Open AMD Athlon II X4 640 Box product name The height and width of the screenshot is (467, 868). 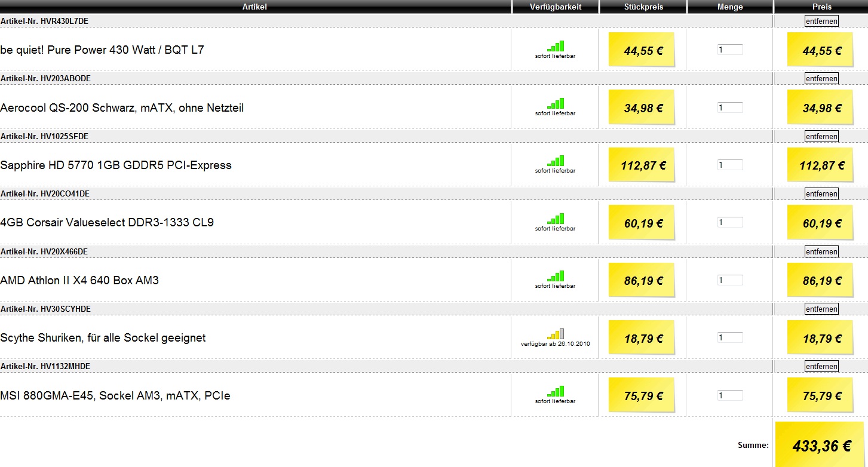79,280
